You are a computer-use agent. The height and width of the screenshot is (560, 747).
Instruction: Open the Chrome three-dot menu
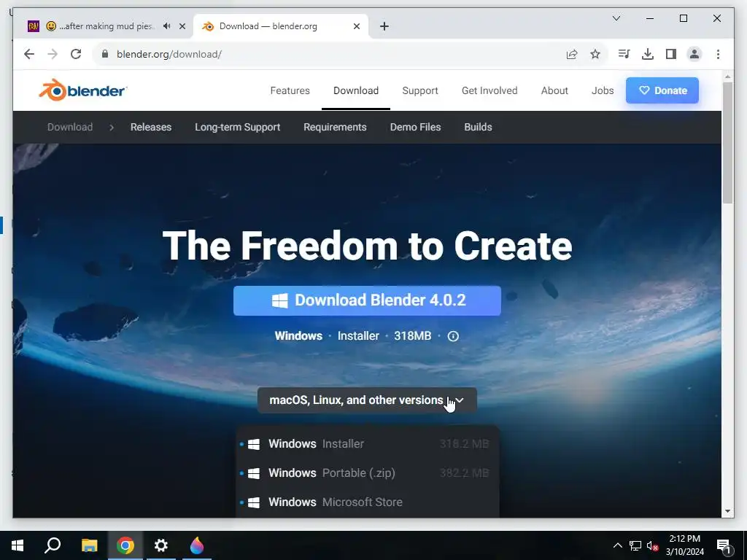718,54
